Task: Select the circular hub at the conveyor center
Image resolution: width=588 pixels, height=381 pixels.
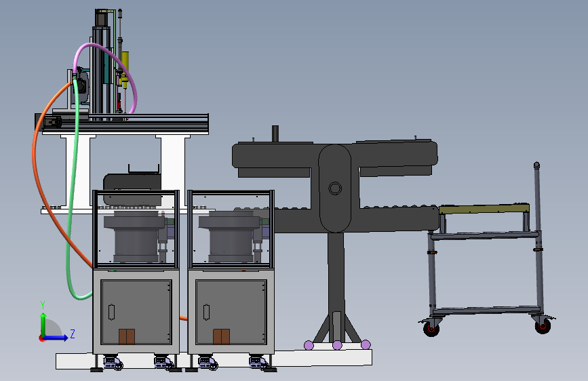Action: 335,188
